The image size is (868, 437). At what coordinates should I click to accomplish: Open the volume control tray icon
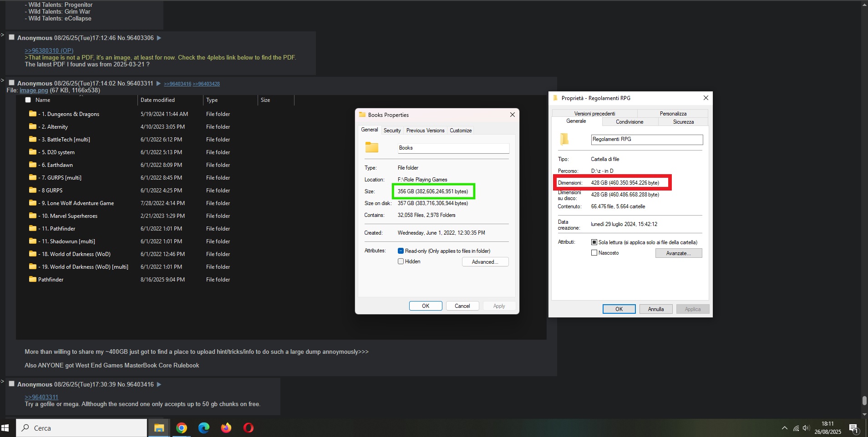[x=806, y=428]
